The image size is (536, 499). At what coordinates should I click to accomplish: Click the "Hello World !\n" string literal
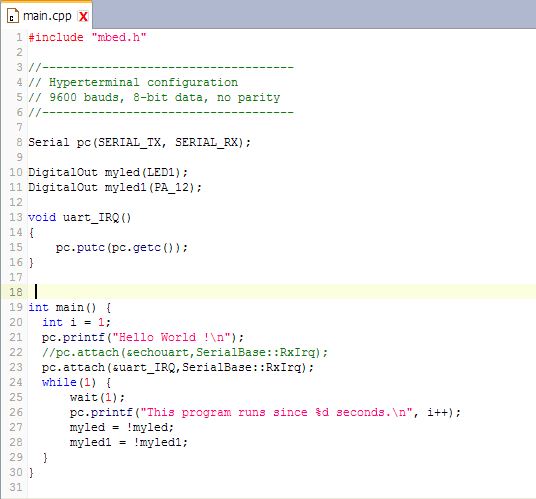click(x=173, y=337)
